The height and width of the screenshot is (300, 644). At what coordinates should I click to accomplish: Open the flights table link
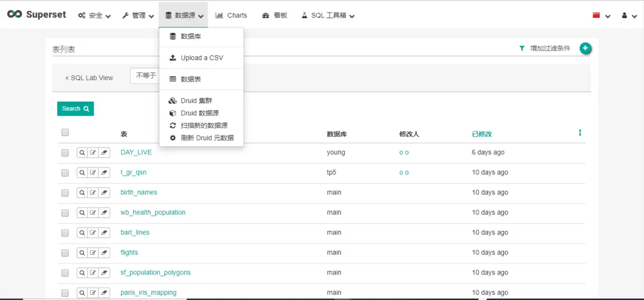pos(129,253)
